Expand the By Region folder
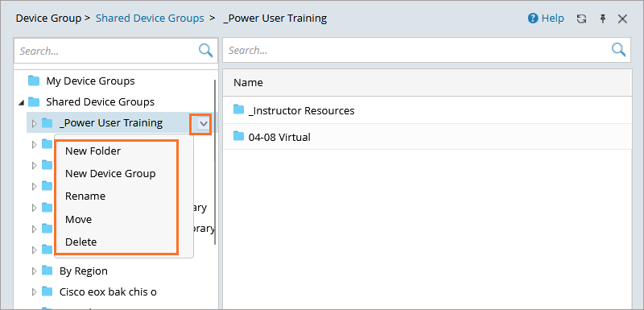644x310 pixels. pyautogui.click(x=35, y=271)
